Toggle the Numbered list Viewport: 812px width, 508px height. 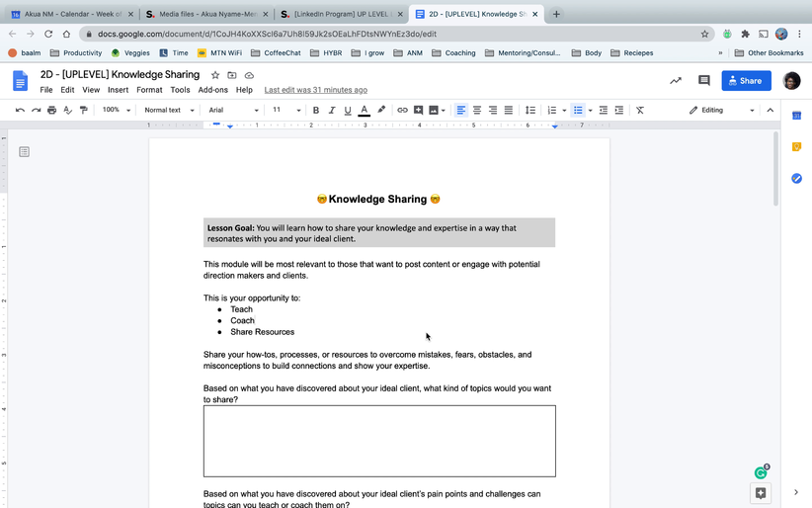552,110
